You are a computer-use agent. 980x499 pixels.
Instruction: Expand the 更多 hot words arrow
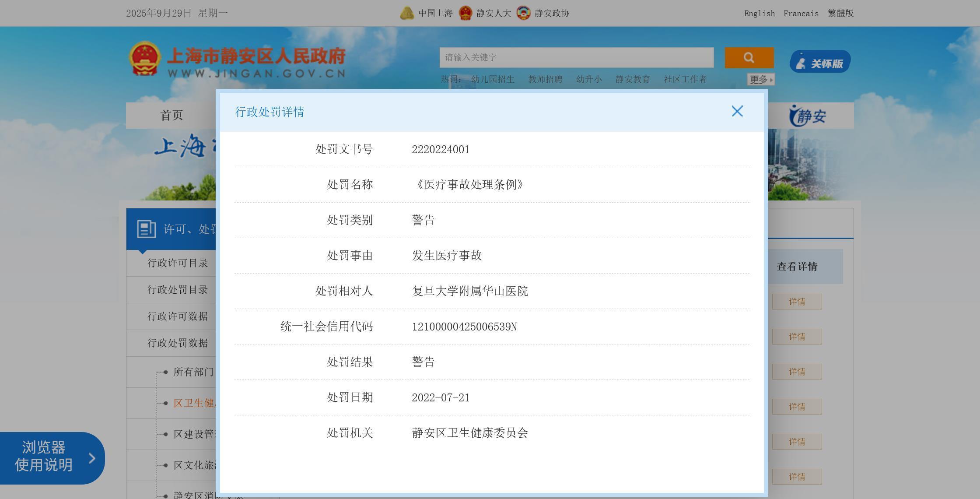click(x=771, y=80)
